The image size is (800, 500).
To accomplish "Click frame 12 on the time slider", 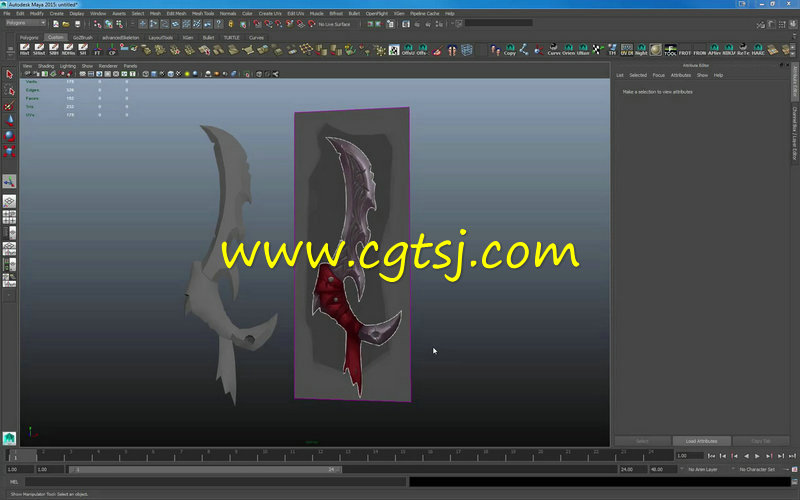I will (320, 454).
